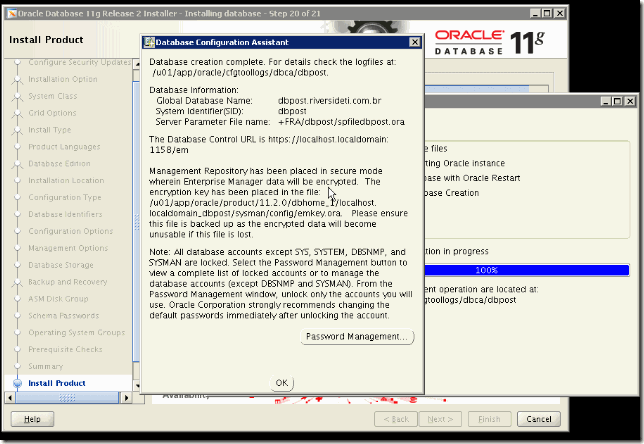
Task: Select Database Edition step
Action: click(x=60, y=164)
